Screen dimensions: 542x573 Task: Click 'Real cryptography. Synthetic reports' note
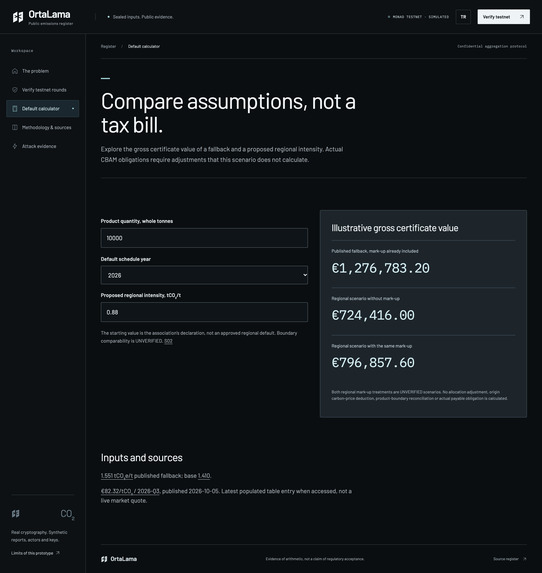tap(39, 536)
